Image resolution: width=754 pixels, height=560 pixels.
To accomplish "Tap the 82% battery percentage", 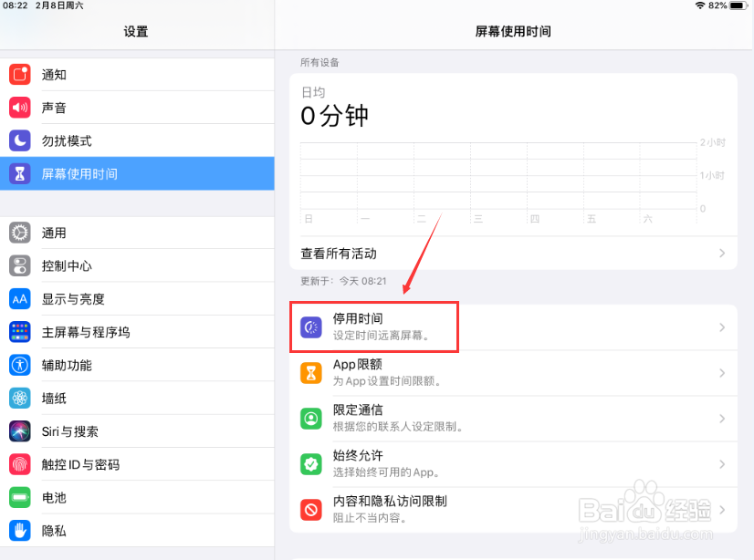I will 717,5.
